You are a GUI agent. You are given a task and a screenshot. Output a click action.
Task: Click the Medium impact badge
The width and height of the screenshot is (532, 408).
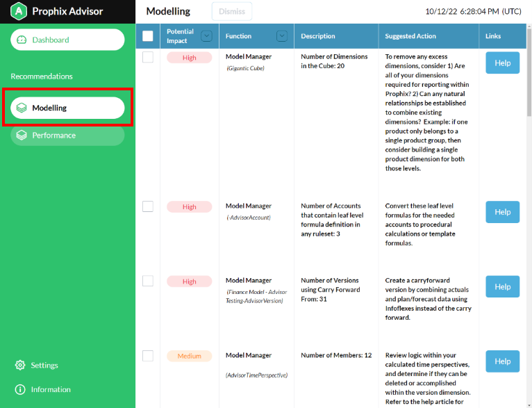(x=190, y=356)
